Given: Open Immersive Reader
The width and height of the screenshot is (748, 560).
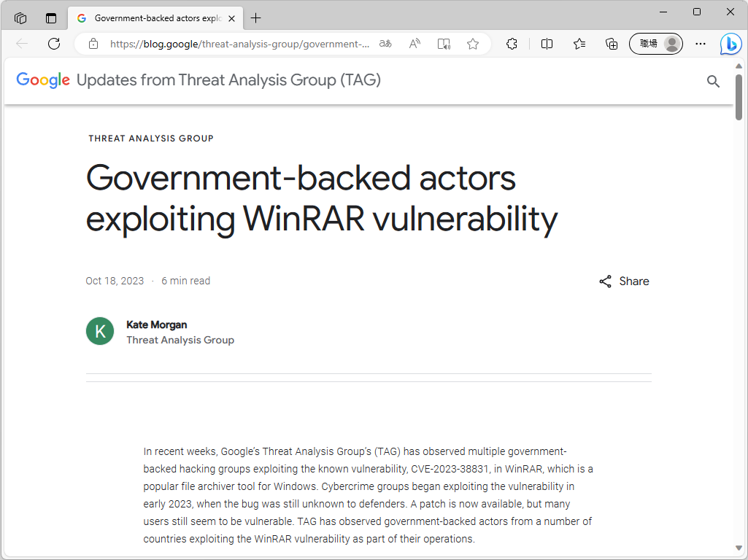Looking at the screenshot, I should click(x=444, y=44).
